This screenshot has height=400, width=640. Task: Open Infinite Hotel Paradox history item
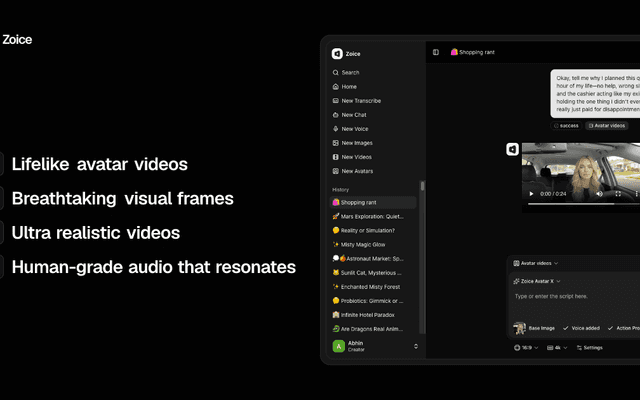[363, 315]
